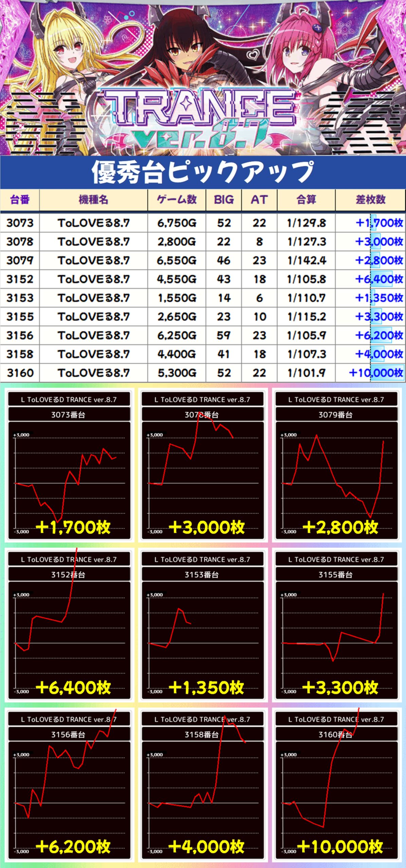This screenshot has width=406, height=868.
Task: Open the 3079番台 graph showing +2,800枚
Action: [x=336, y=475]
